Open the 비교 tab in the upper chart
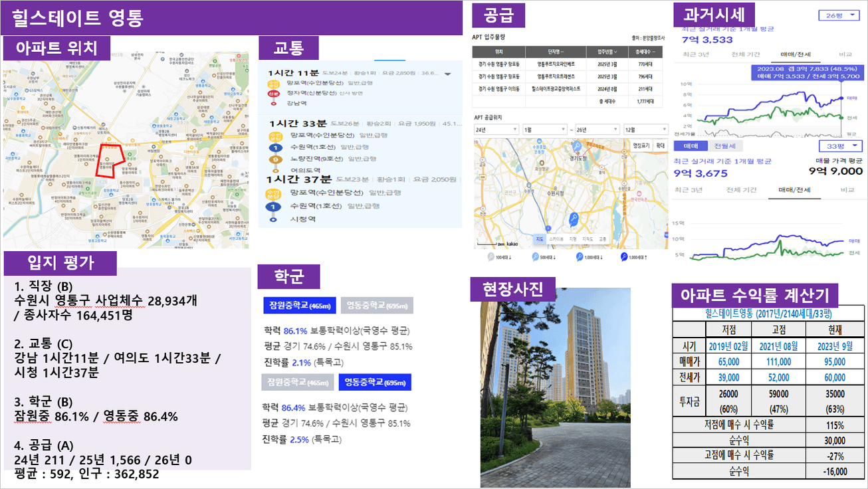Screen dimensions: 868x489 point(846,54)
